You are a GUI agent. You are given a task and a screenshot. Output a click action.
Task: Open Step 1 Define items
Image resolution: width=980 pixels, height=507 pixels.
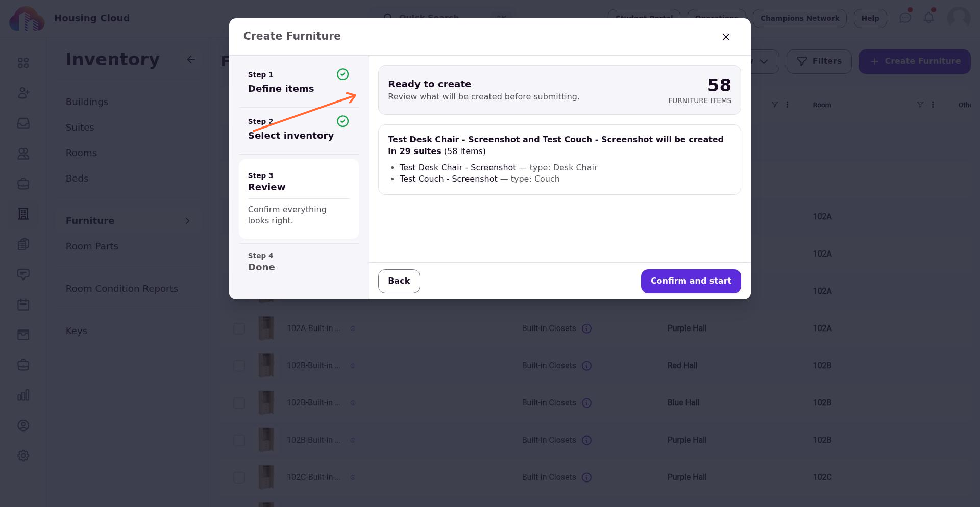pyautogui.click(x=299, y=82)
